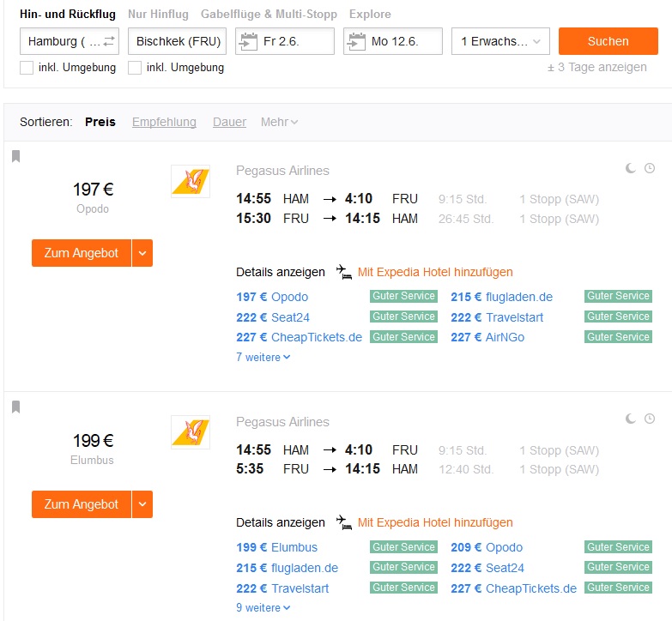This screenshot has height=621, width=672.
Task: Expand 7 weitere offers
Action: [x=263, y=357]
